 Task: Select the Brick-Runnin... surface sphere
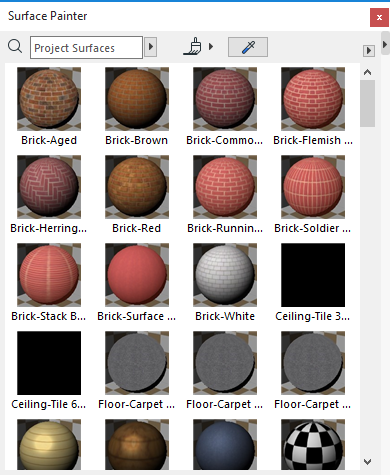pos(225,187)
